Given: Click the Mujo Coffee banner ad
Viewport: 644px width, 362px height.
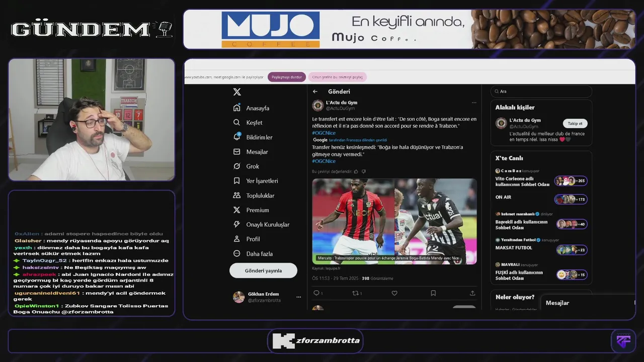Looking at the screenshot, I should 409,29.
